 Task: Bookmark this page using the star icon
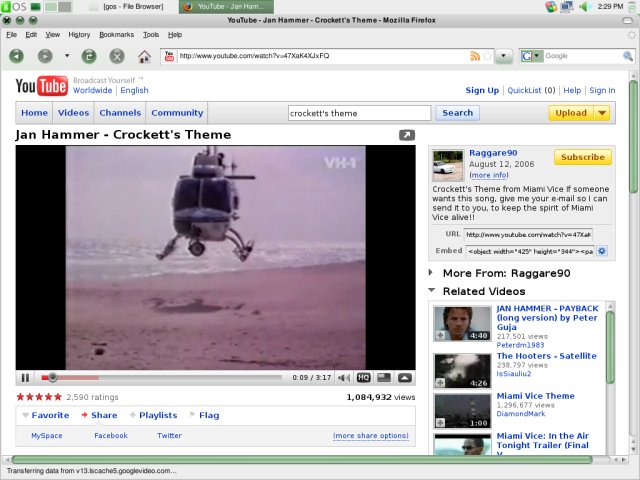point(487,56)
